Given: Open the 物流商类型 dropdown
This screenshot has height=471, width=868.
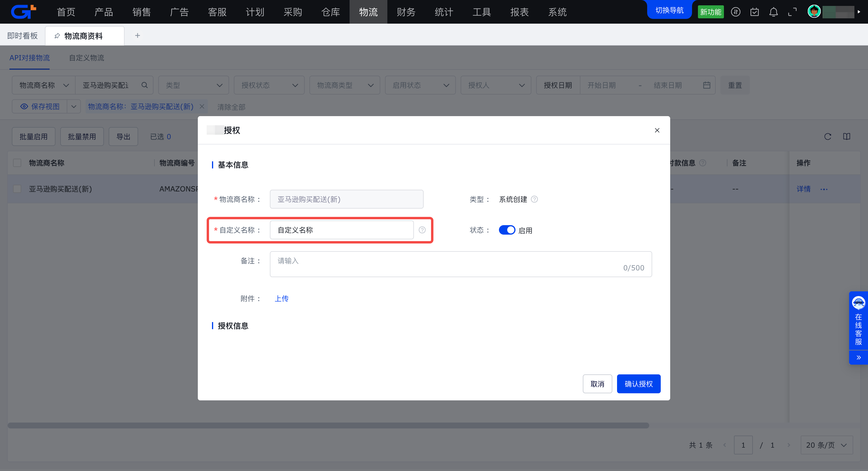Looking at the screenshot, I should pyautogui.click(x=345, y=85).
